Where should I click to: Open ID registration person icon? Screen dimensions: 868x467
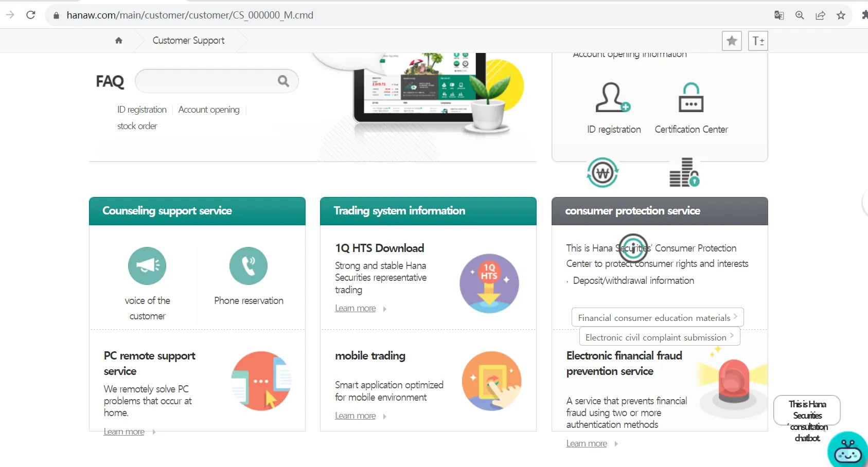pos(613,97)
